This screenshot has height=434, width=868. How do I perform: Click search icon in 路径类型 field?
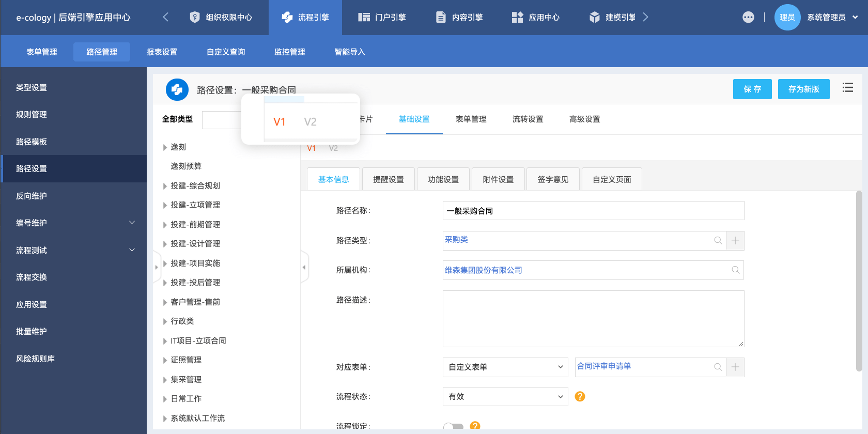[x=718, y=240]
